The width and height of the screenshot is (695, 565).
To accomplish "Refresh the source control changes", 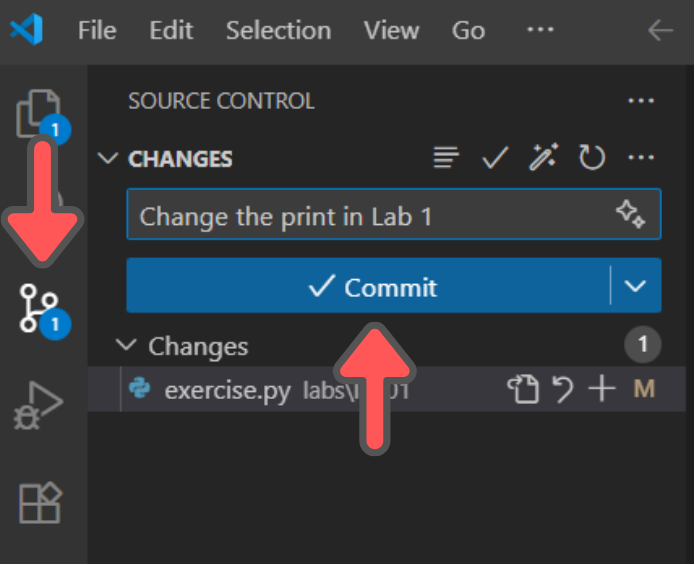I will [x=592, y=157].
